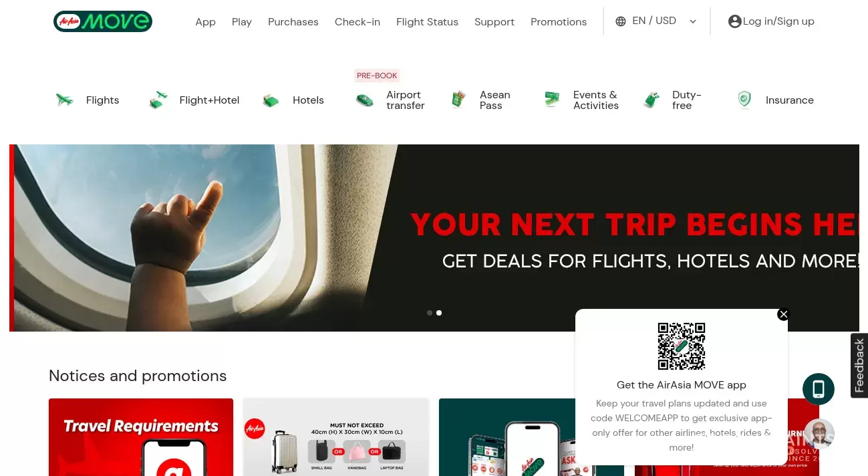
Task: Select the second banner carousel dot
Action: 439,313
